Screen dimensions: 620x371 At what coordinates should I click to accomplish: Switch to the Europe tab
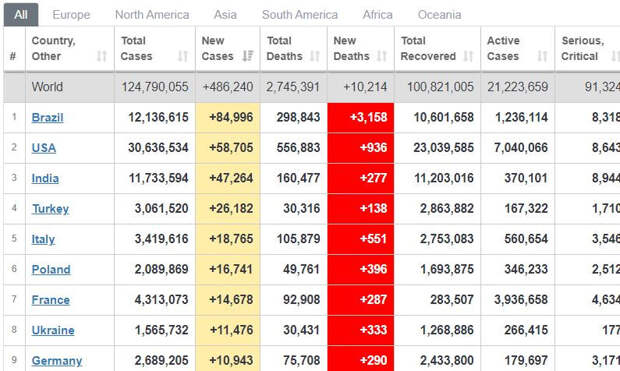coord(71,15)
